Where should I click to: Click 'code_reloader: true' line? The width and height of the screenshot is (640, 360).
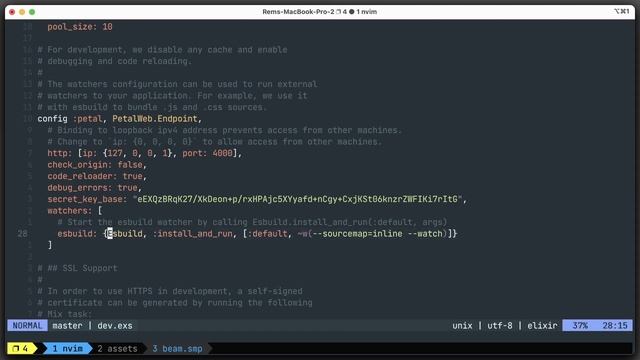click(x=97, y=176)
